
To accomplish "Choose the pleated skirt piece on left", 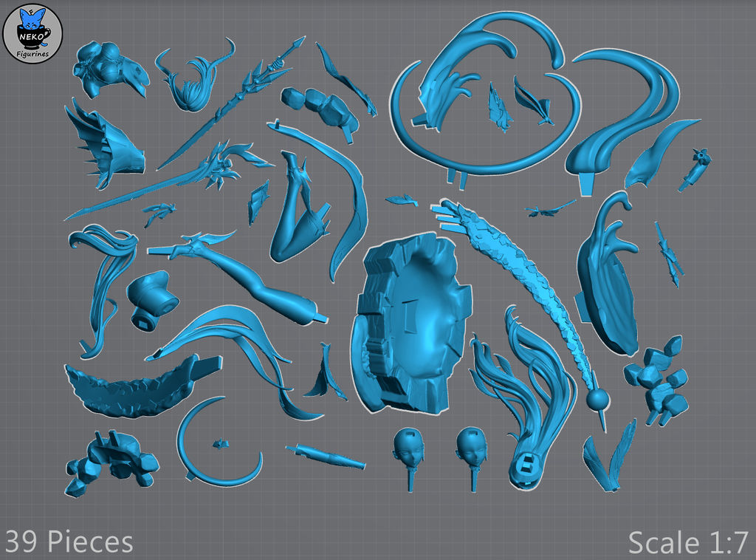I will click(x=111, y=148).
